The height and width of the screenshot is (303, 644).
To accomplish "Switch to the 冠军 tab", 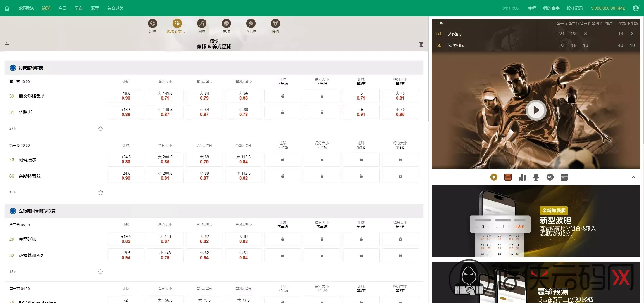I will click(x=95, y=8).
